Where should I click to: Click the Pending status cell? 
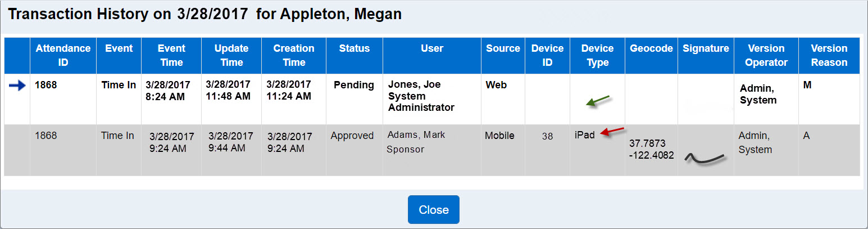click(354, 85)
